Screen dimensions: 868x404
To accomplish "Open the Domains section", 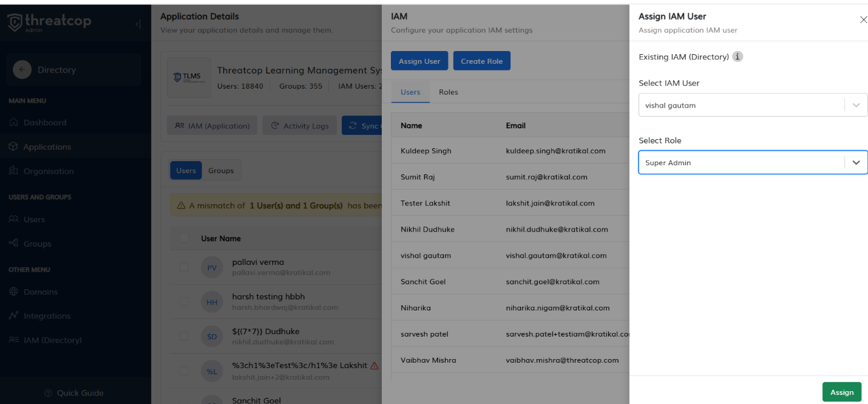I will pyautogui.click(x=40, y=292).
